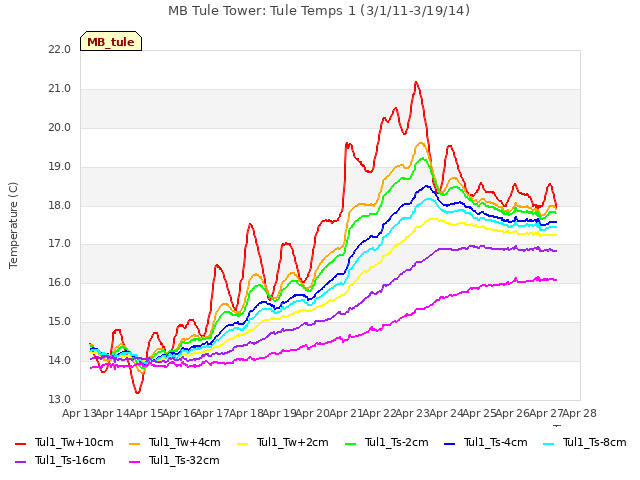Click the 13.0 y-axis tick label
Viewport: 640px width, 480px height.
point(60,400)
